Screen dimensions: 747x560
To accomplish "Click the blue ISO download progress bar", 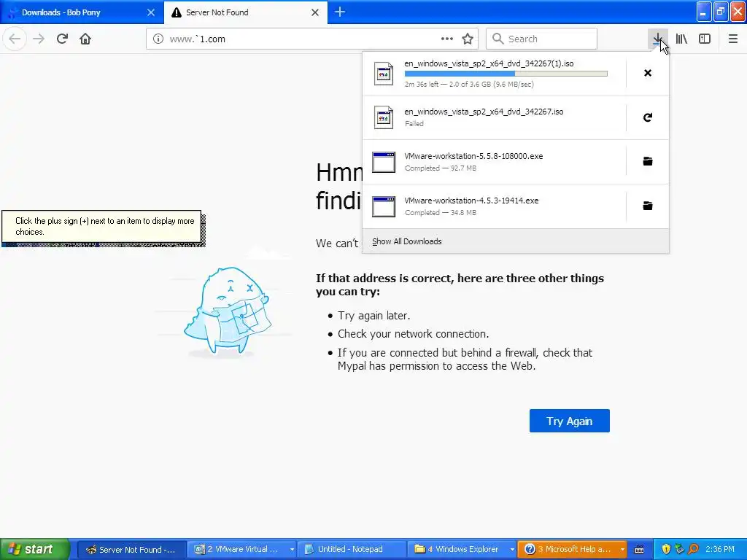I will click(506, 74).
